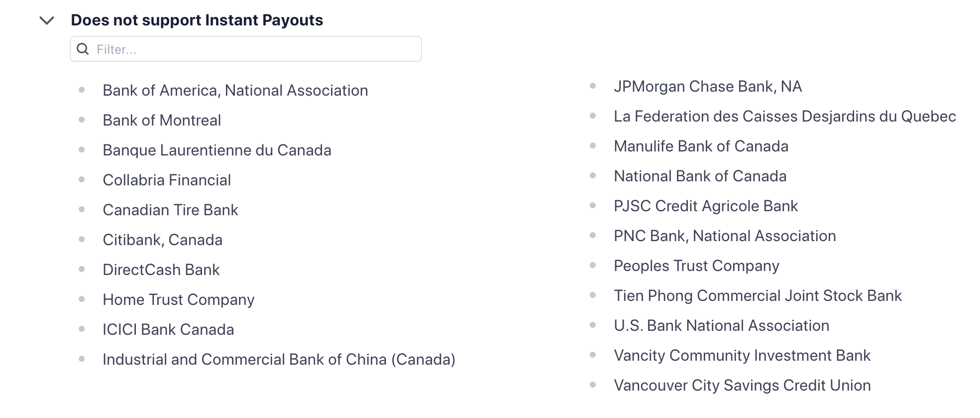980x418 pixels.
Task: Select the Home Trust Company item
Action: click(178, 299)
